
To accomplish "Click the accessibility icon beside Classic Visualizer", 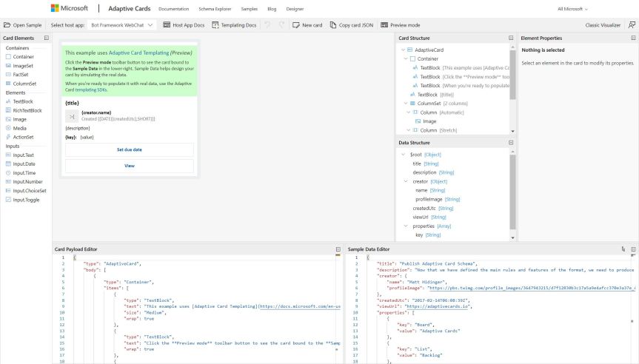I will [x=631, y=25].
